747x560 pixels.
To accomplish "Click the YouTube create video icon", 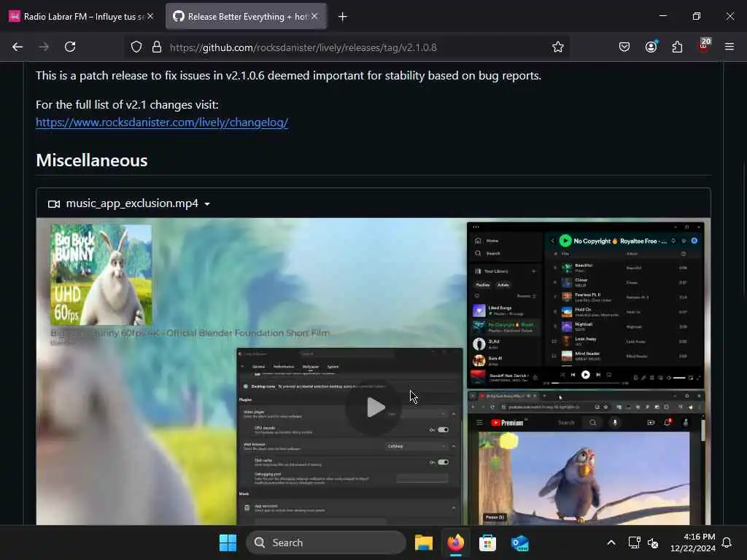I will (651, 422).
